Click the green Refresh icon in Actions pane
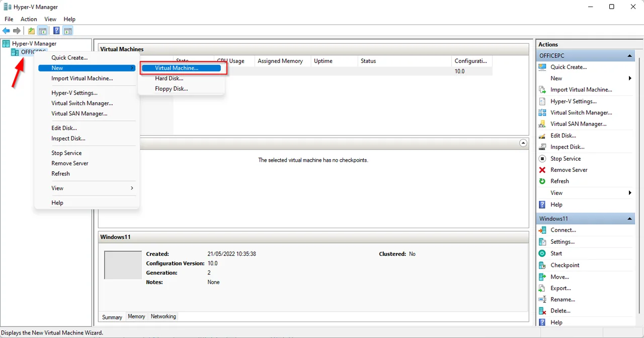Image resolution: width=644 pixels, height=338 pixels. point(542,181)
